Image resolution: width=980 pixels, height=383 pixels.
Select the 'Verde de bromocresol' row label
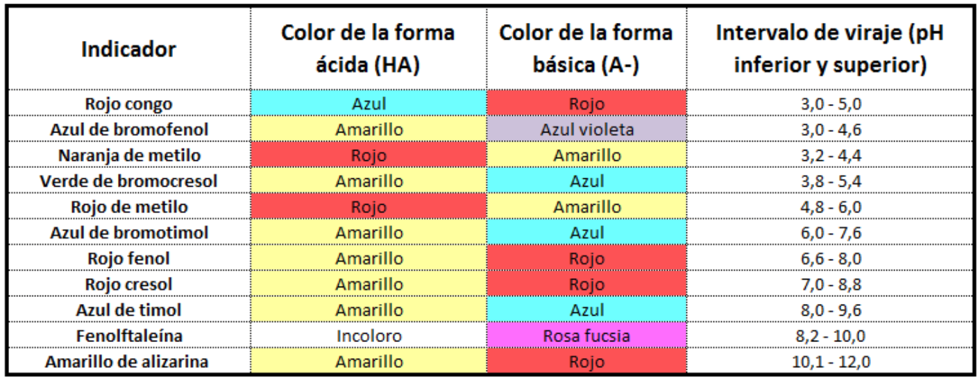[128, 181]
